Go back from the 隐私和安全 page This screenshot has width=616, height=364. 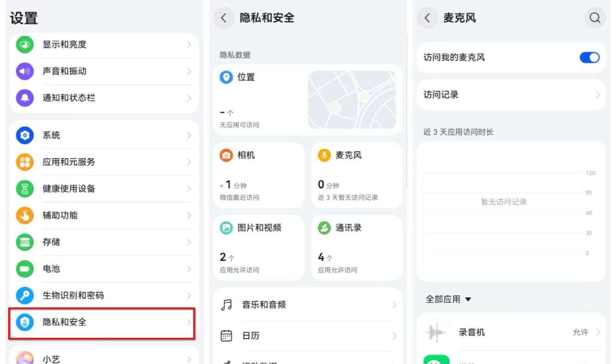pos(223,18)
